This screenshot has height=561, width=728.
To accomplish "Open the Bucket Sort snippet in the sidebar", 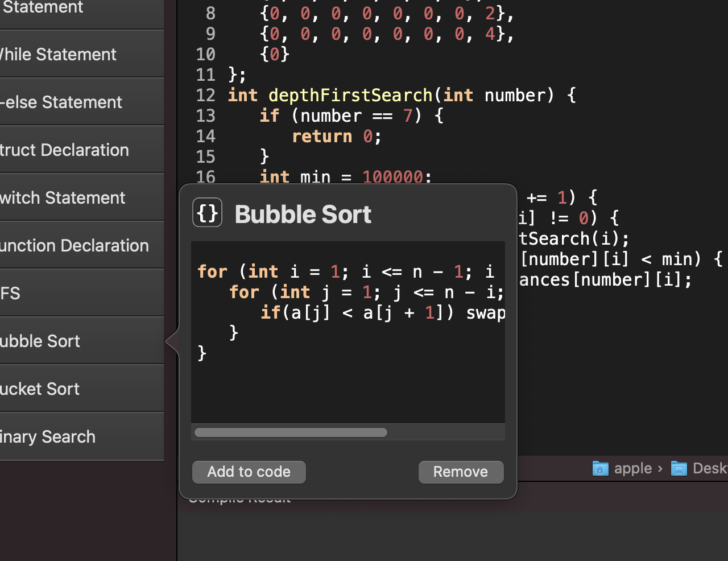I will pos(82,389).
